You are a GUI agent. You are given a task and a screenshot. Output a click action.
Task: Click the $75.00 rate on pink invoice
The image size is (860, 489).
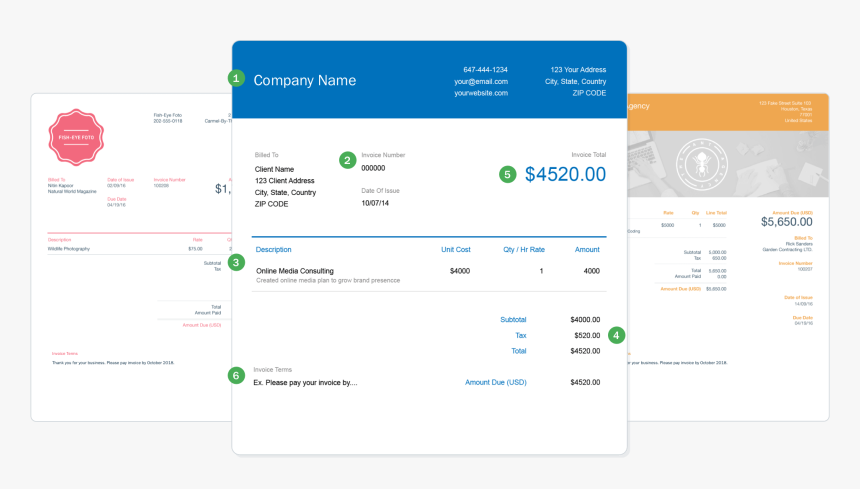195,249
